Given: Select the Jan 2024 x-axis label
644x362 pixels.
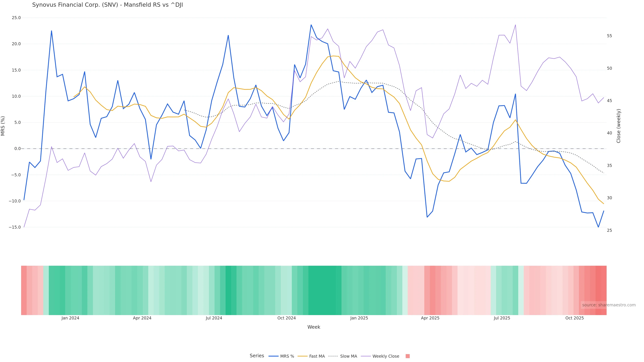Looking at the screenshot, I should pyautogui.click(x=70, y=318).
